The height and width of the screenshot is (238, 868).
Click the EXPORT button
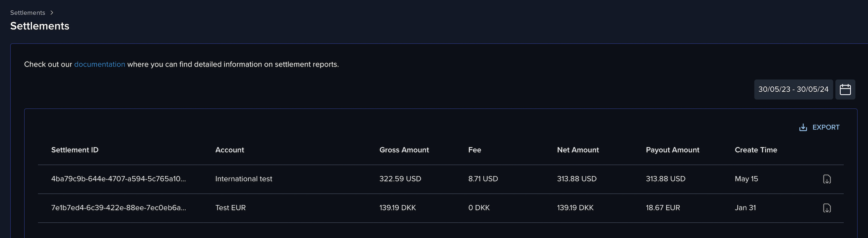click(x=819, y=127)
